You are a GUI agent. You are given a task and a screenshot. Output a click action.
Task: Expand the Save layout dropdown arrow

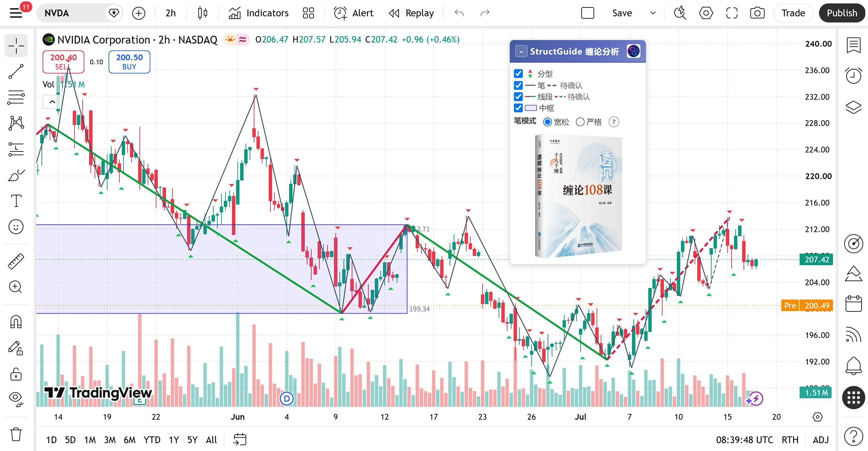pyautogui.click(x=653, y=13)
